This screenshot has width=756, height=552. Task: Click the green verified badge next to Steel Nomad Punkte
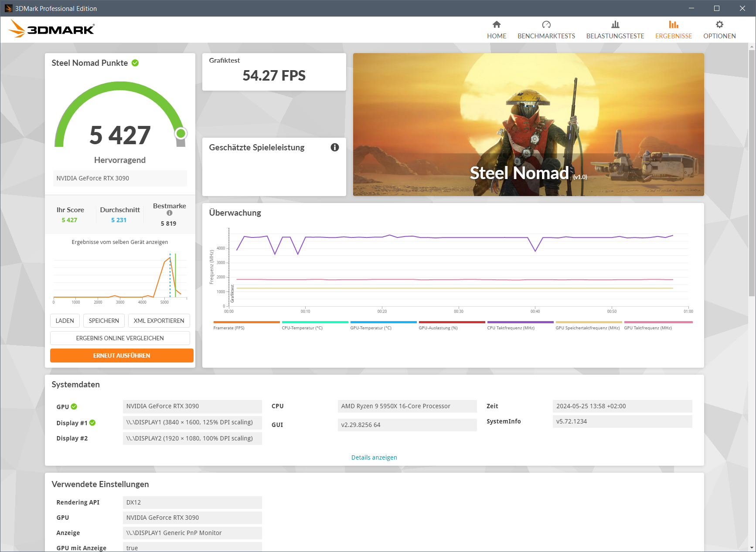[135, 63]
